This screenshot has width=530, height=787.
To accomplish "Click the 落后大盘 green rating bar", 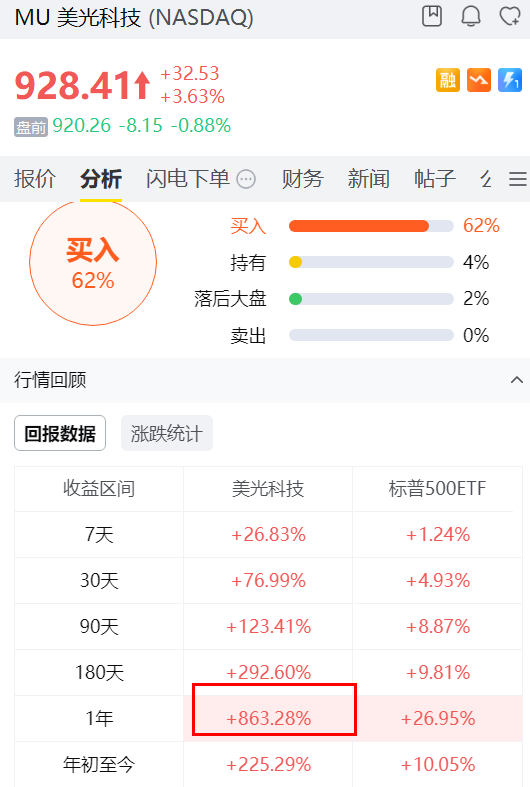I will (x=371, y=299).
